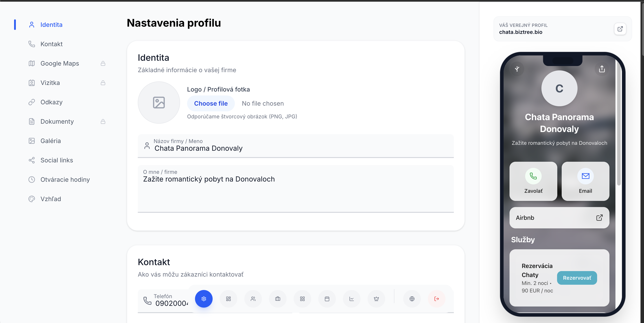Open the calendar icon in bottom dock
Viewport: 644px width, 323px height.
click(327, 299)
